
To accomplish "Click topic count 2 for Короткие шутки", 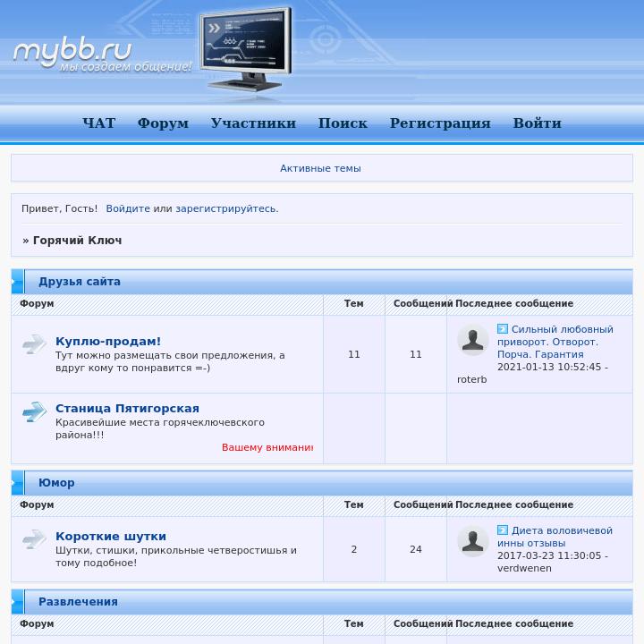I will pos(354,549).
